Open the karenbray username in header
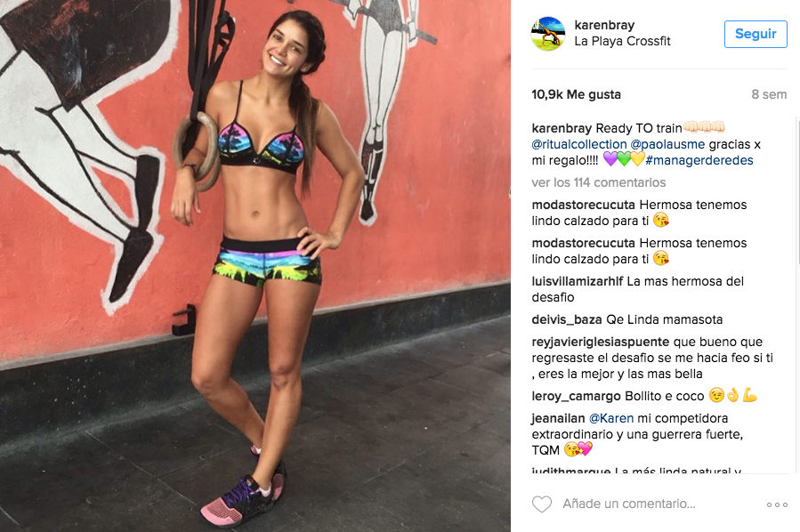This screenshot has width=800, height=532. (604, 25)
